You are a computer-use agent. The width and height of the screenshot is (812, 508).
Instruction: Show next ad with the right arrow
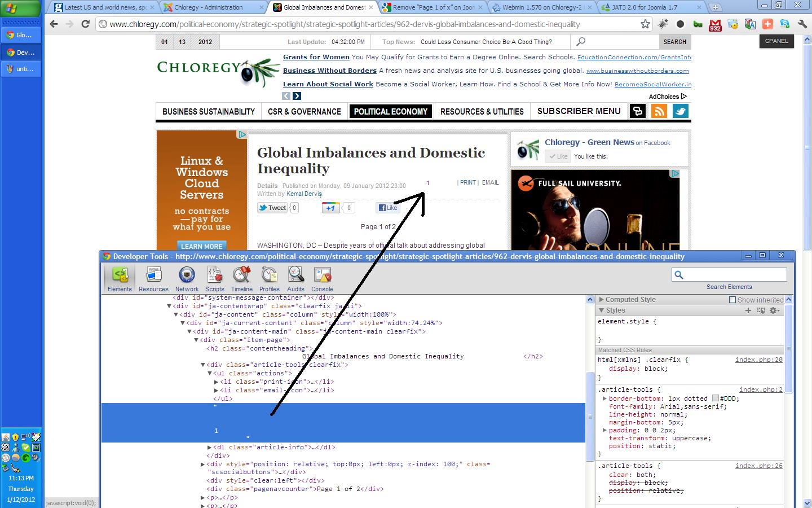[297, 96]
